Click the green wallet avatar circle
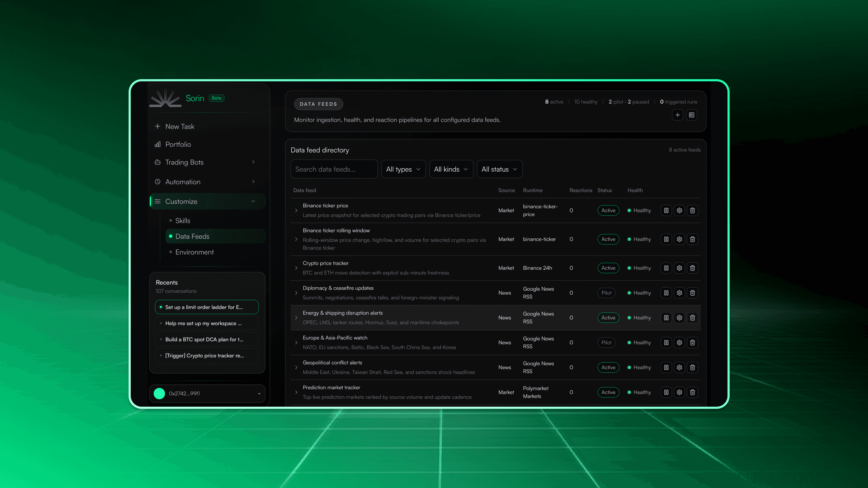This screenshot has height=488, width=868. pyautogui.click(x=159, y=393)
